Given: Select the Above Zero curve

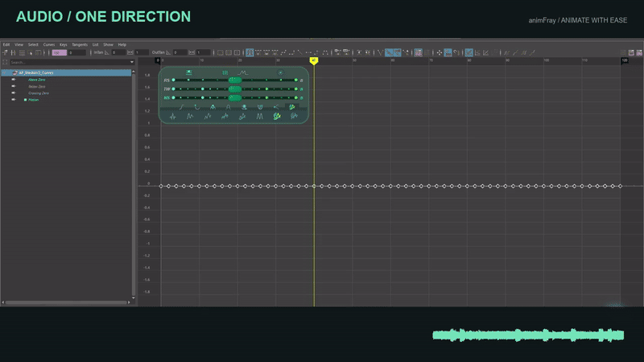Looking at the screenshot, I should pyautogui.click(x=36, y=80).
